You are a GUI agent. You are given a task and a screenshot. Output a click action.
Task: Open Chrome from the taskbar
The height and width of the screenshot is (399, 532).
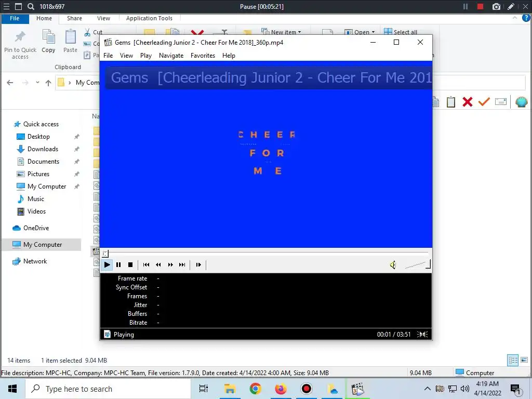pyautogui.click(x=256, y=389)
